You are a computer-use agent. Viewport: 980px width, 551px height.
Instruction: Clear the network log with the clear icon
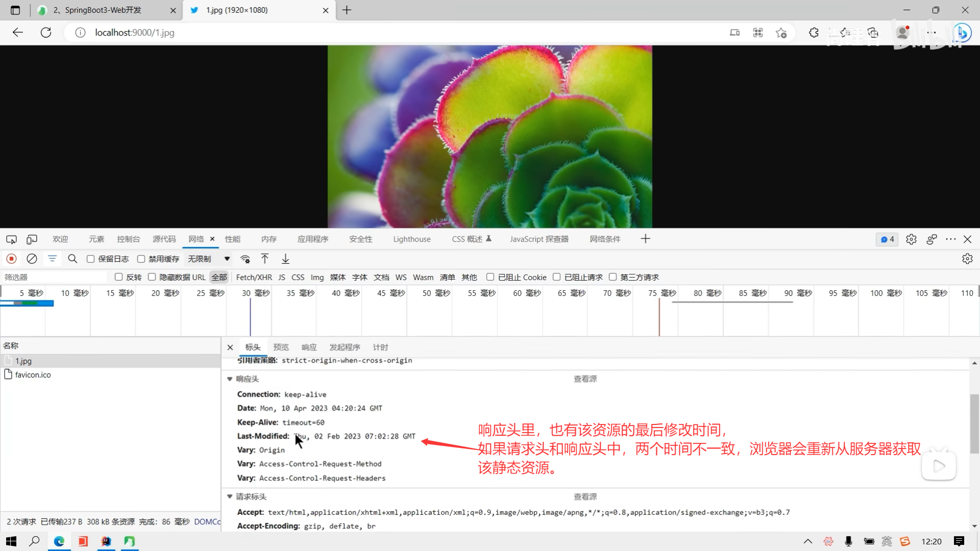click(32, 259)
